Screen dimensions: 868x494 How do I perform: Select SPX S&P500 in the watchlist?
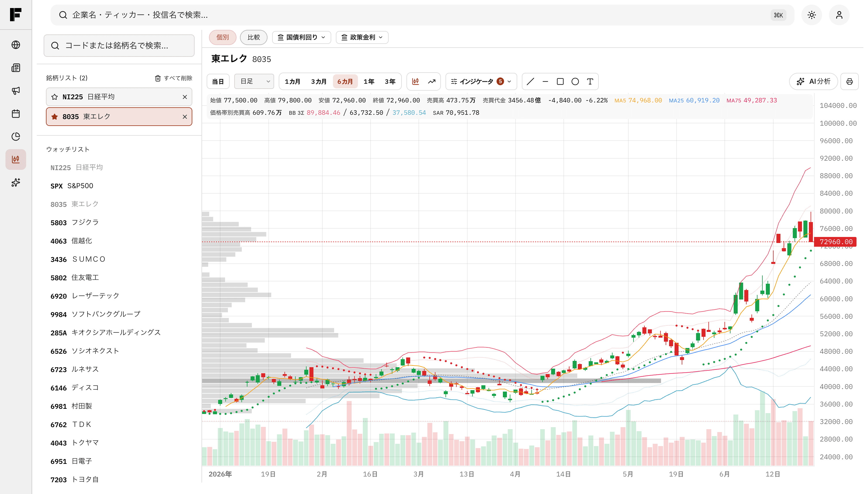[x=119, y=186]
